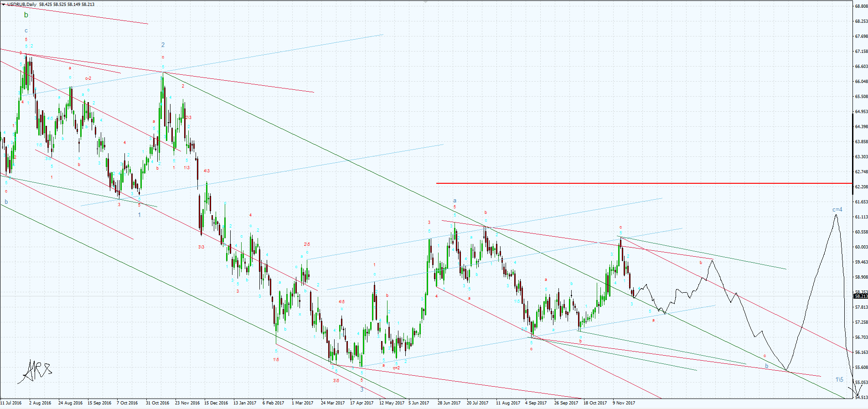868x409 pixels.
Task: Select the red 2\5 wave label
Action: (307, 244)
